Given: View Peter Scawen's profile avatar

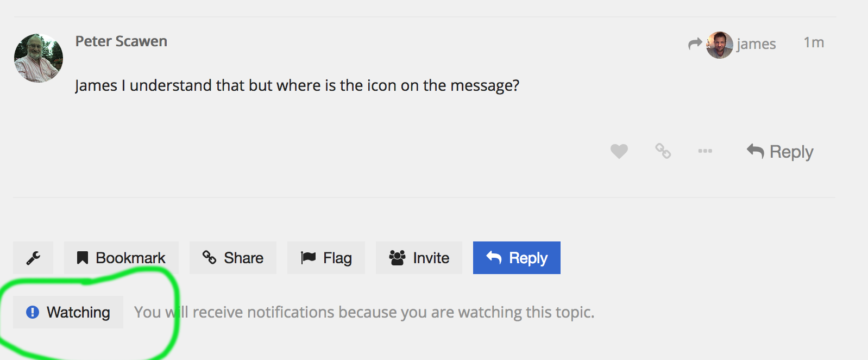Looking at the screenshot, I should pos(39,58).
